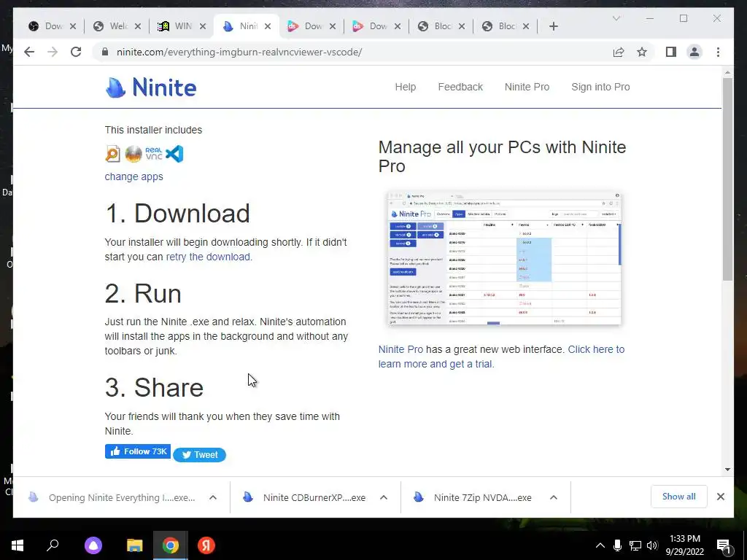Click the Ninite Pro screenshot thumbnail
747x560 pixels.
(504, 258)
